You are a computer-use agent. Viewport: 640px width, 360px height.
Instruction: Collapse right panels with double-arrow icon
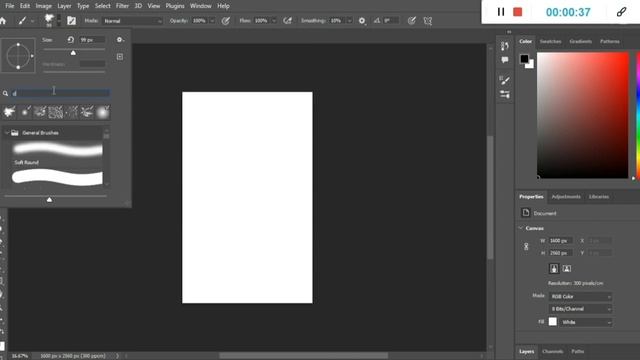[x=509, y=32]
